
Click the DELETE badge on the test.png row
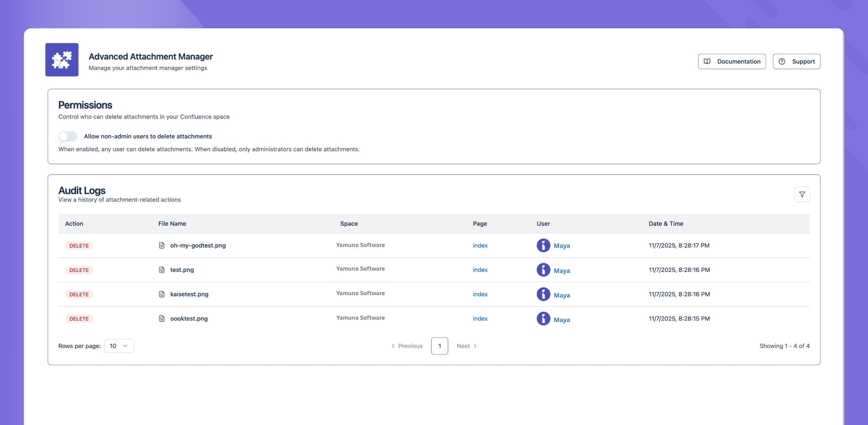coord(79,270)
